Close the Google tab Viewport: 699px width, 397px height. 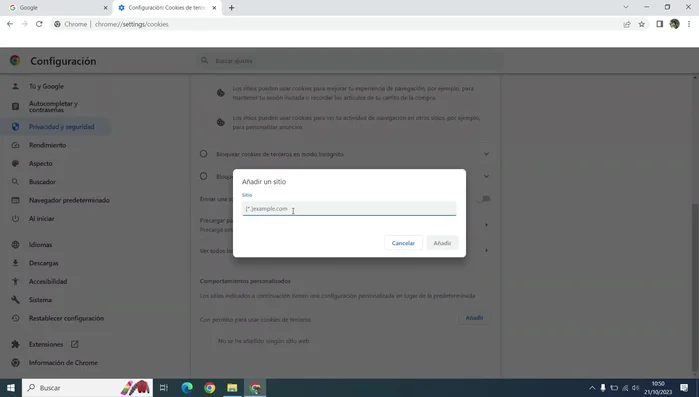click(105, 8)
